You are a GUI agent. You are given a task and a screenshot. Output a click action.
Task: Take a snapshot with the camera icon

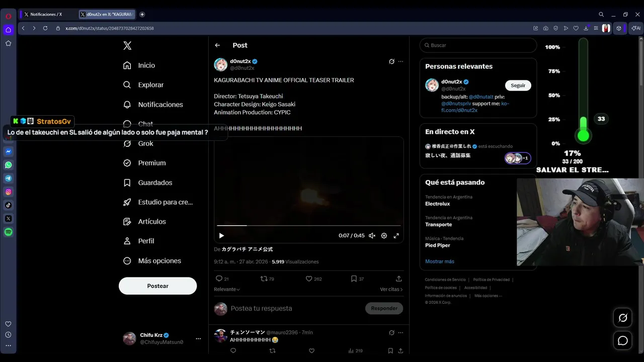[x=546, y=28]
